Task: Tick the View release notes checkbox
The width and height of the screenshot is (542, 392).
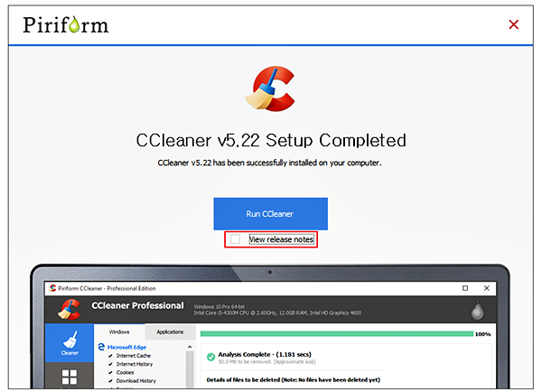Action: (x=236, y=238)
